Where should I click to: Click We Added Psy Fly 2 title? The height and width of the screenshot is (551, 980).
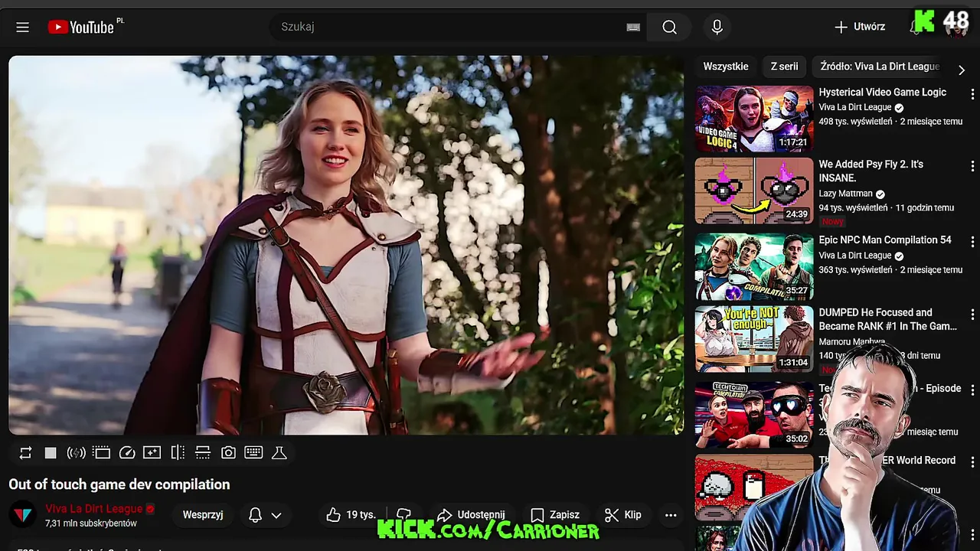[x=871, y=171]
